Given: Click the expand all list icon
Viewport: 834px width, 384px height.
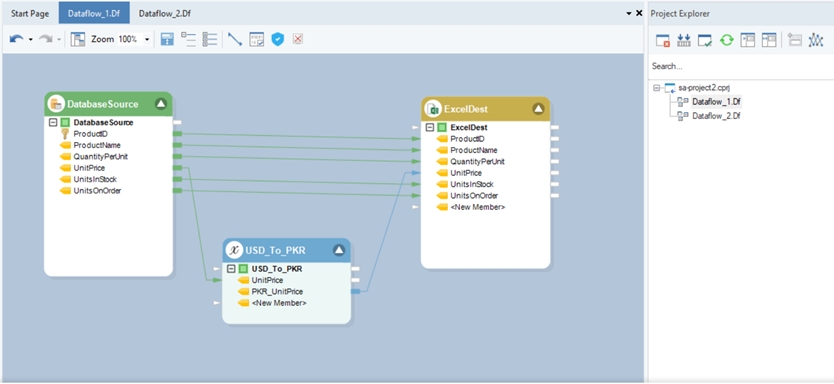Looking at the screenshot, I should point(210,39).
